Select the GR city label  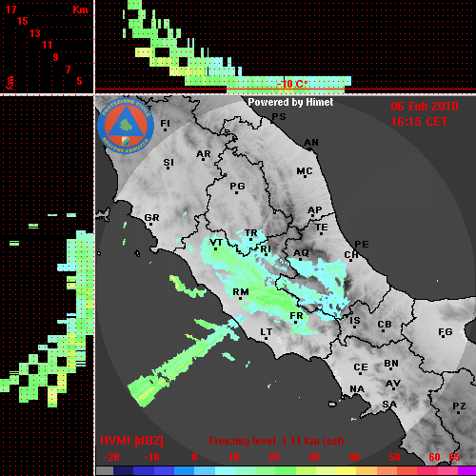pos(151,218)
